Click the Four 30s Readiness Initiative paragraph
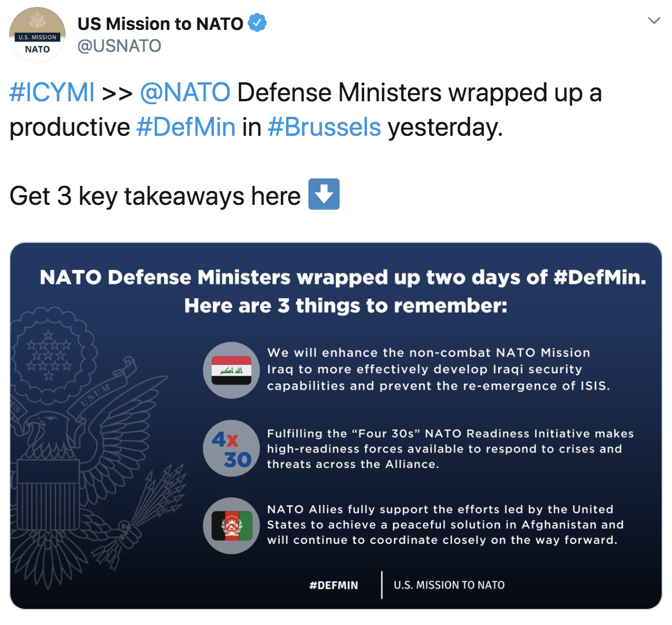The height and width of the screenshot is (625, 672). pos(450,449)
